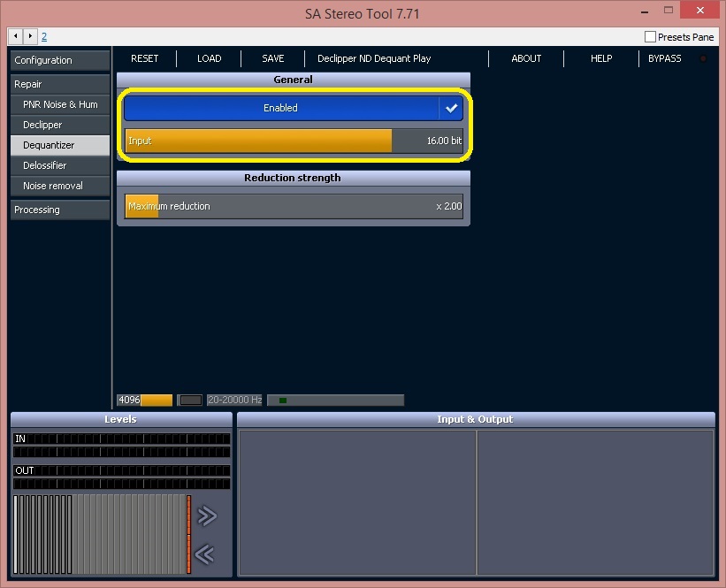726x588 pixels.
Task: Click the ABOUT button
Action: (x=526, y=58)
